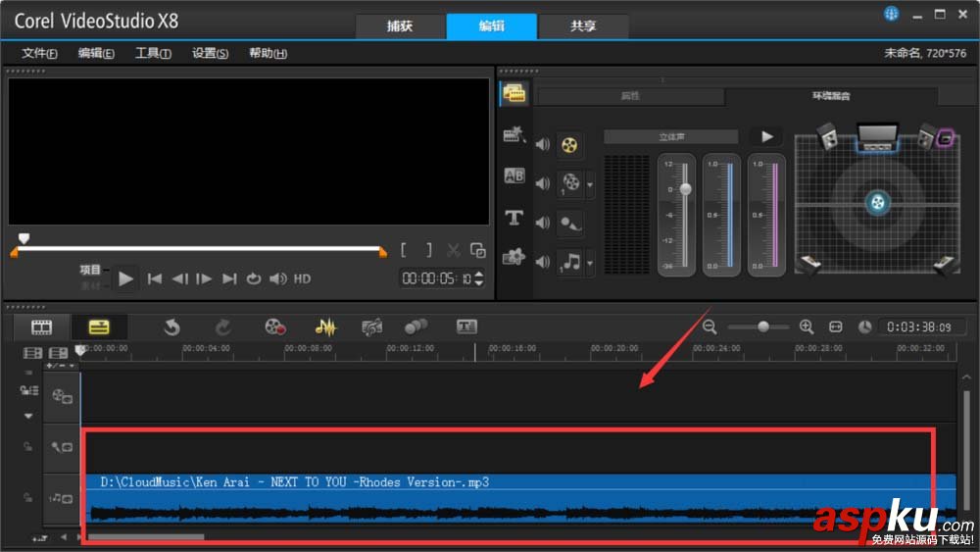Viewport: 980px width, 552px height.
Task: Zoom in the timeline
Action: (x=807, y=326)
